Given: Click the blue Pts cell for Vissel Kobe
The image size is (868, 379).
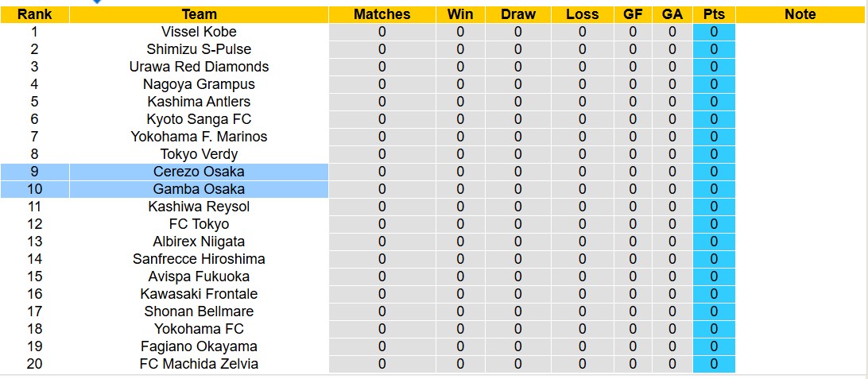Looking at the screenshot, I should 714,32.
